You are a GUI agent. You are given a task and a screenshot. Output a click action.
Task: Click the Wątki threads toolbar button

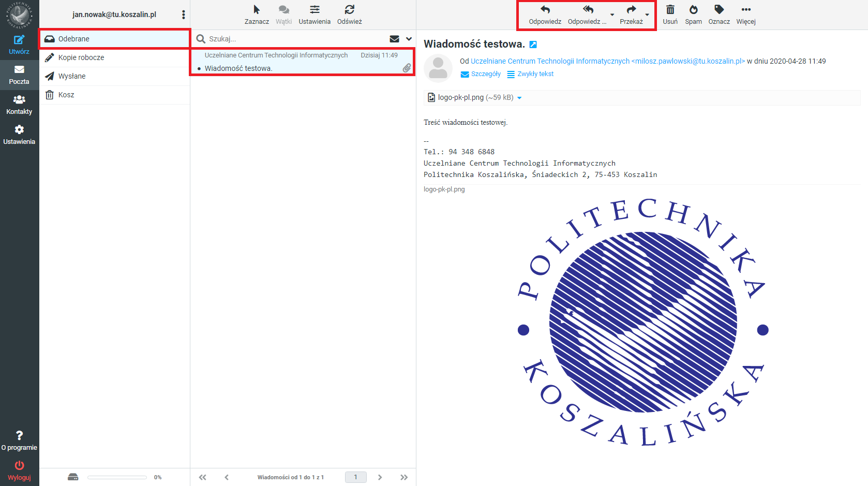pos(283,14)
